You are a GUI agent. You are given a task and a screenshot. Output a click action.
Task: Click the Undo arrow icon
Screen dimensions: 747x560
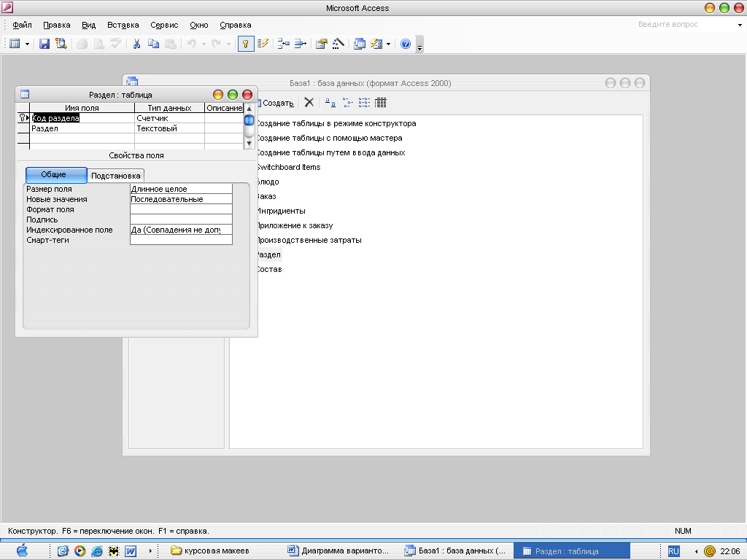192,44
